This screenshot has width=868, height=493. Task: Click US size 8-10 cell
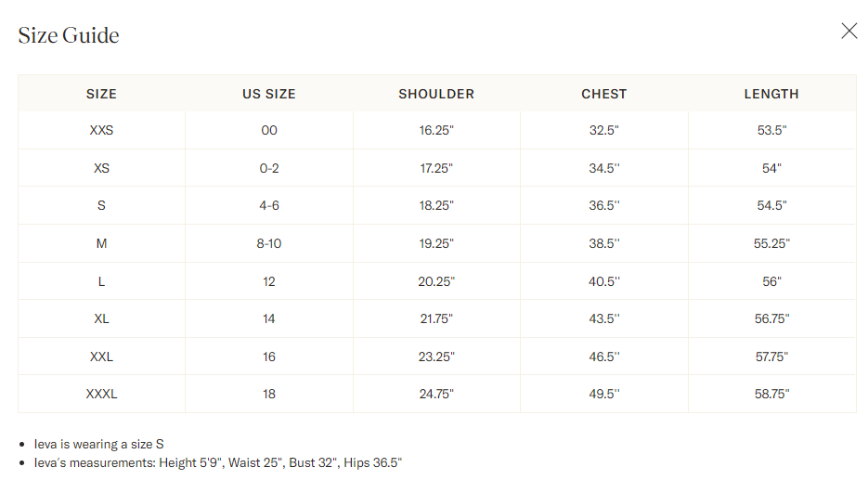pos(269,244)
